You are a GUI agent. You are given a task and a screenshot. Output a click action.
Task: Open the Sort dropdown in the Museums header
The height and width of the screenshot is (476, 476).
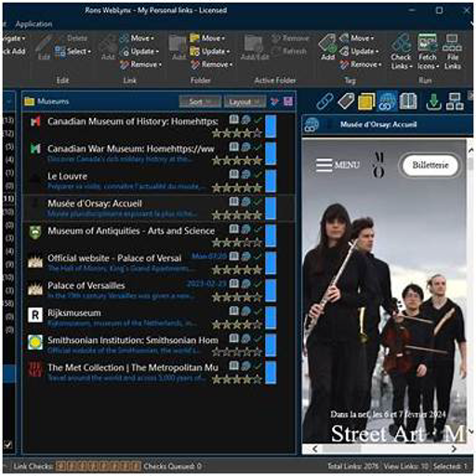pyautogui.click(x=200, y=102)
